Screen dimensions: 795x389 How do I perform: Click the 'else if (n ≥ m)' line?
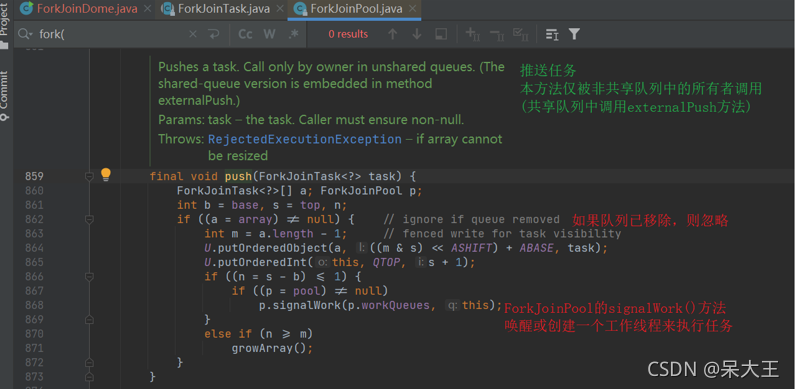pyautogui.click(x=259, y=334)
